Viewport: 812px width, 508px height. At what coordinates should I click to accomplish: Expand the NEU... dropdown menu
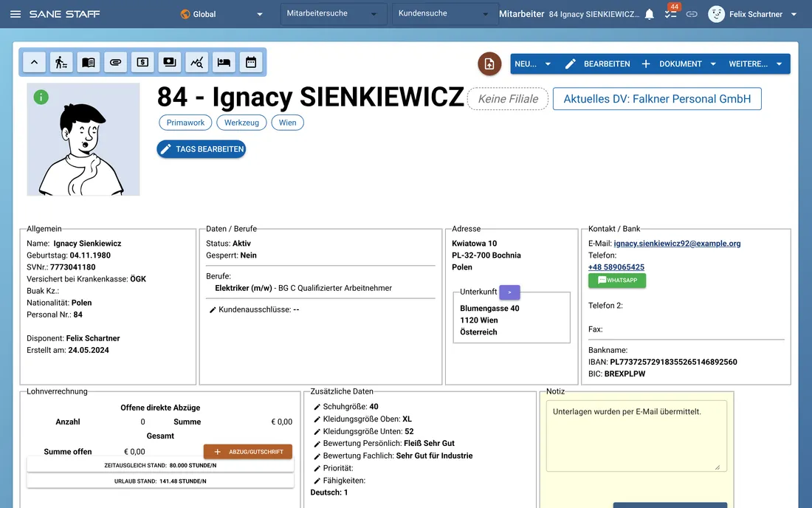pos(532,63)
